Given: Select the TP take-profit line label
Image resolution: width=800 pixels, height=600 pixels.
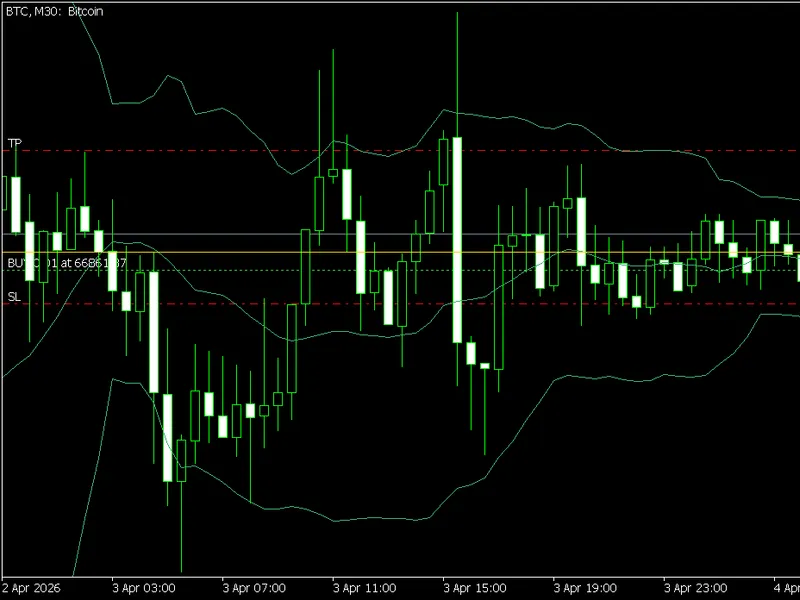Looking at the screenshot, I should [x=15, y=143].
